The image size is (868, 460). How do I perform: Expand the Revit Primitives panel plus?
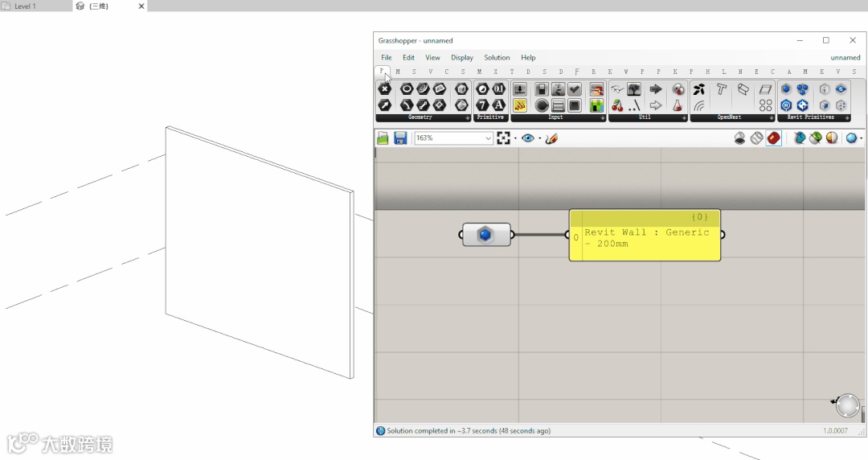847,117
